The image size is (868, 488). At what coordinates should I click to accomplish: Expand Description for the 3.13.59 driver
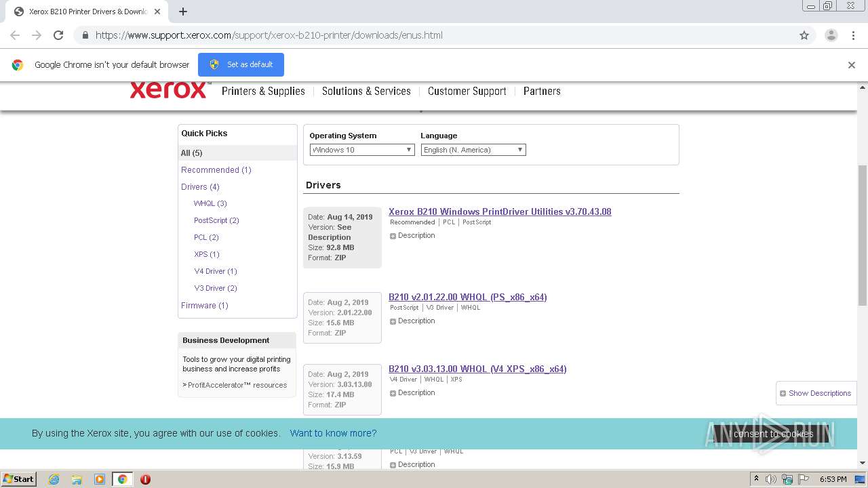pyautogui.click(x=412, y=465)
